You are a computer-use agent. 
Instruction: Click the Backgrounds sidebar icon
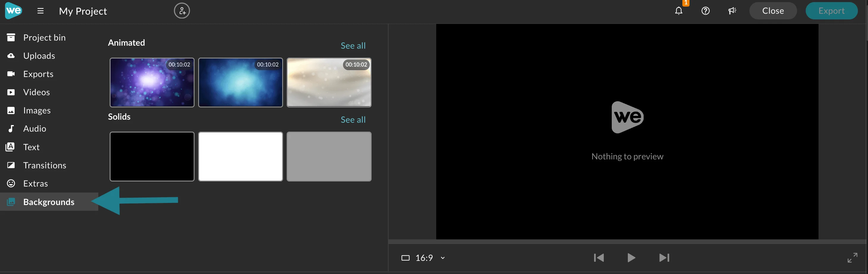point(11,202)
